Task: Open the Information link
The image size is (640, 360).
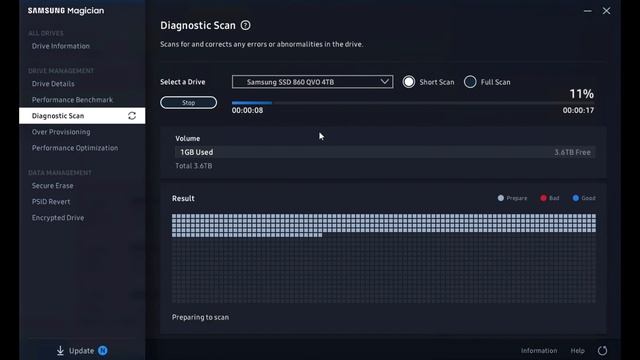Action: click(x=539, y=351)
